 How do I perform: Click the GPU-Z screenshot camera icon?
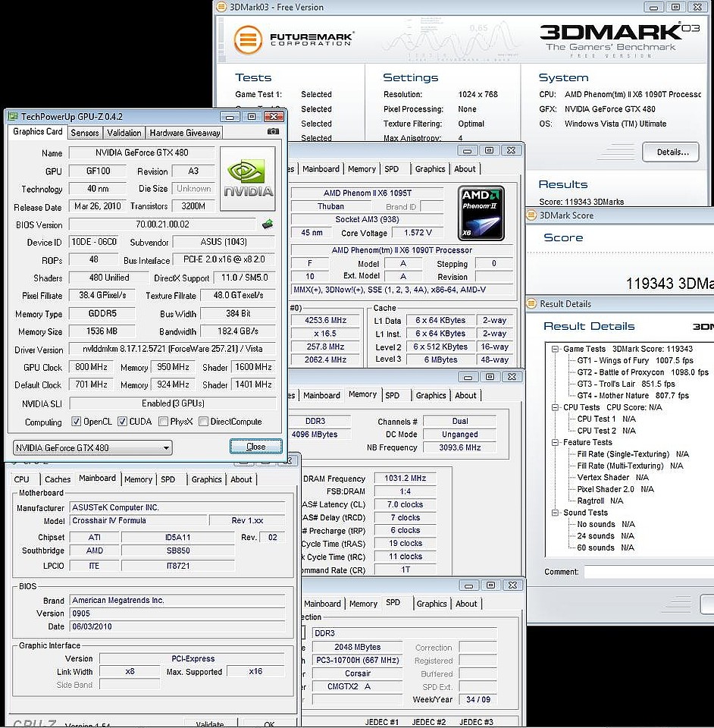274,132
